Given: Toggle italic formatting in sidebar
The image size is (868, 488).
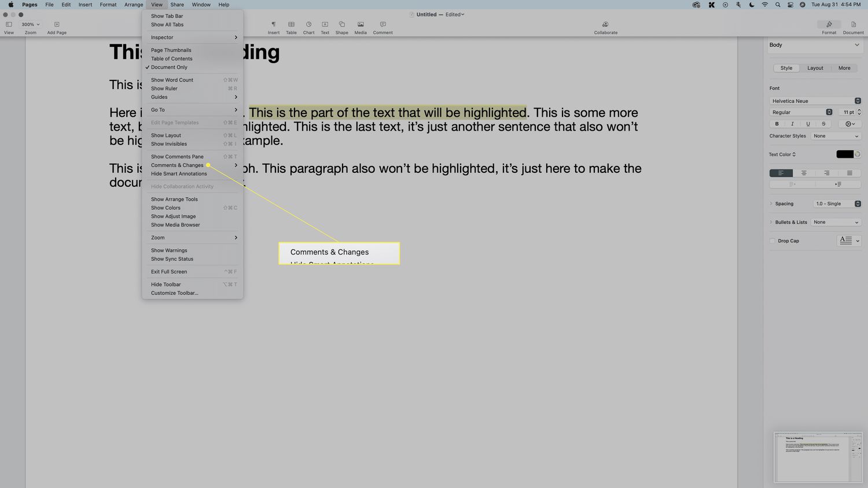Looking at the screenshot, I should (792, 124).
